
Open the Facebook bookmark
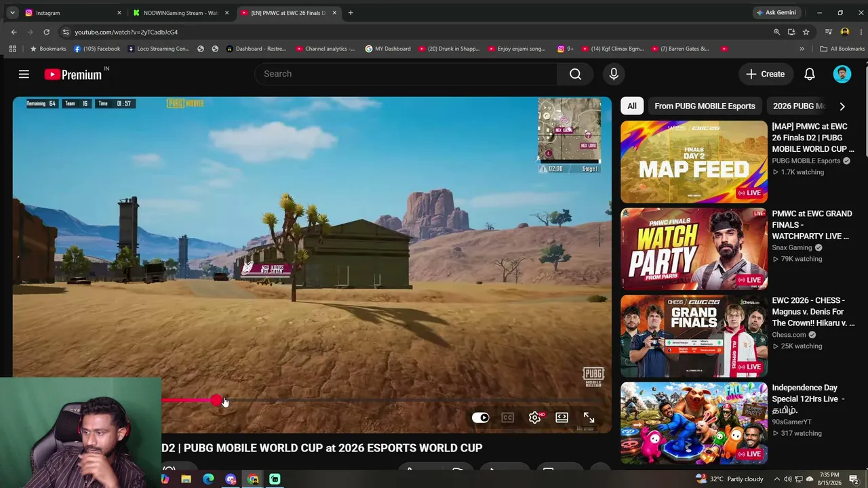click(x=97, y=49)
